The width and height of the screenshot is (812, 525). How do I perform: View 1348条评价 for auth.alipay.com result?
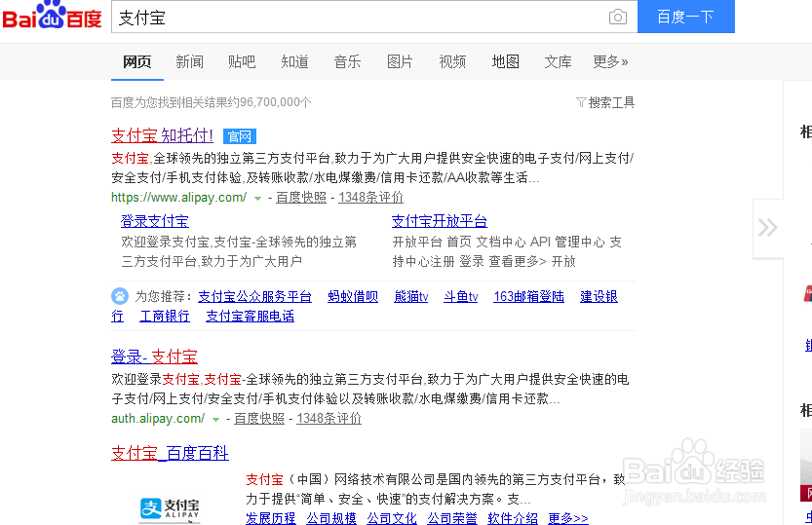(329, 419)
